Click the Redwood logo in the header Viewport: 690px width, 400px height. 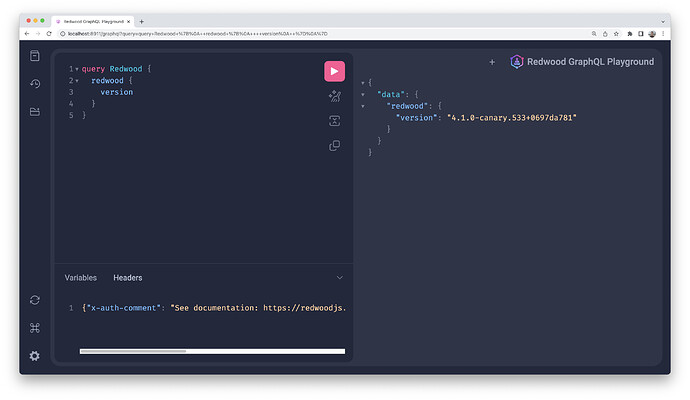[517, 62]
